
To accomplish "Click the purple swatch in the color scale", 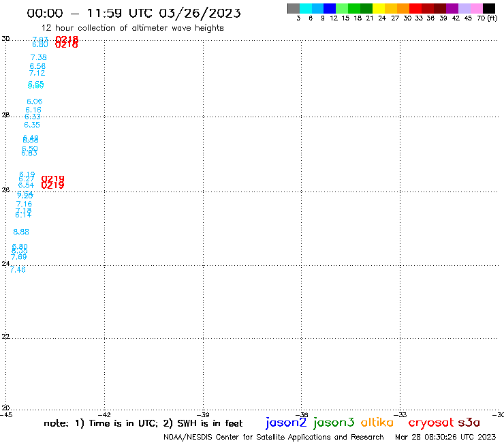I will [x=452, y=8].
